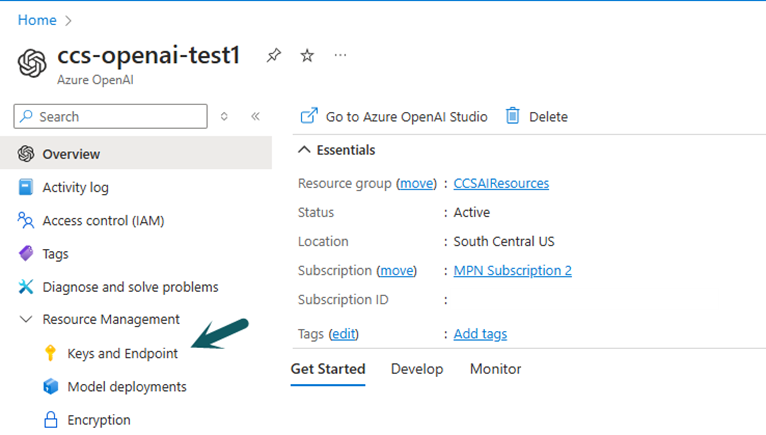Click the yellow key icon

tap(50, 353)
